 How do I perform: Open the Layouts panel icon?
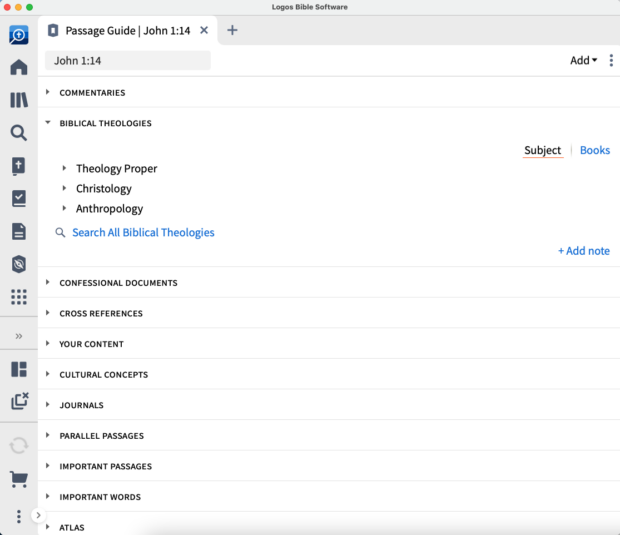point(19,369)
